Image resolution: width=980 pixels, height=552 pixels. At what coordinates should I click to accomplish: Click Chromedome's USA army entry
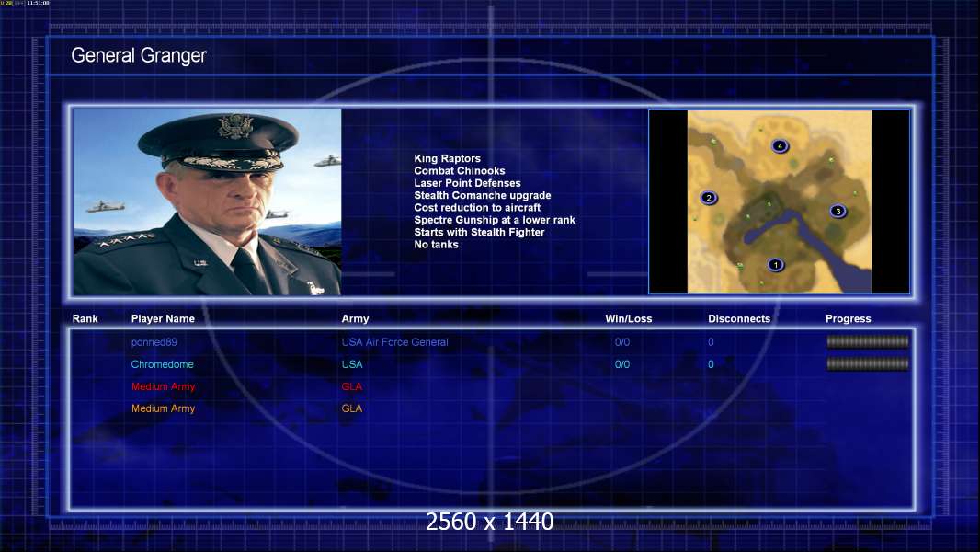(352, 364)
